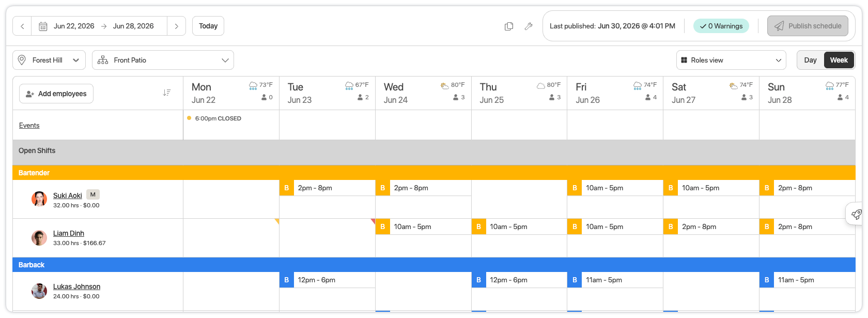Viewport: 868px width, 318px height.
Task: Click the 0 Warnings badge
Action: click(721, 26)
